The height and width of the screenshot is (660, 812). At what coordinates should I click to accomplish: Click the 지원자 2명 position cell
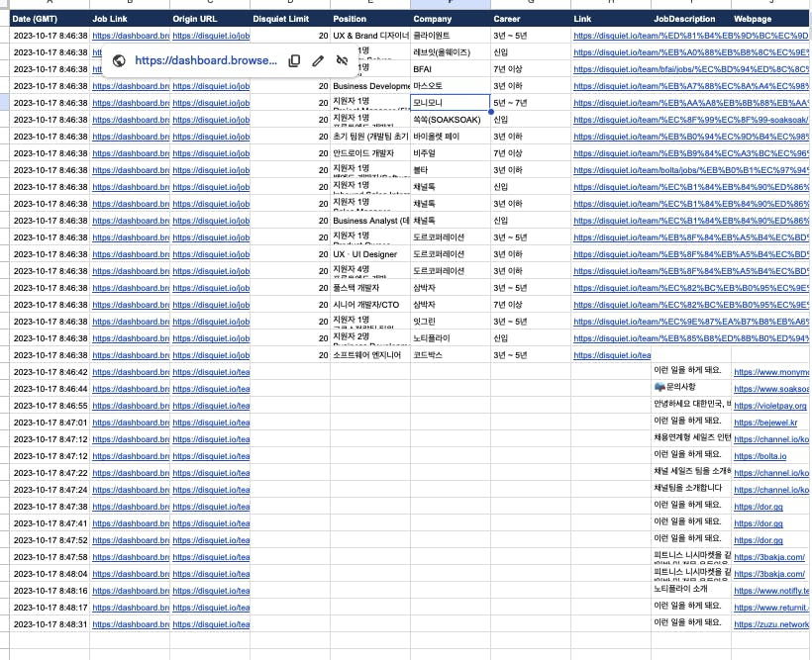coord(370,338)
